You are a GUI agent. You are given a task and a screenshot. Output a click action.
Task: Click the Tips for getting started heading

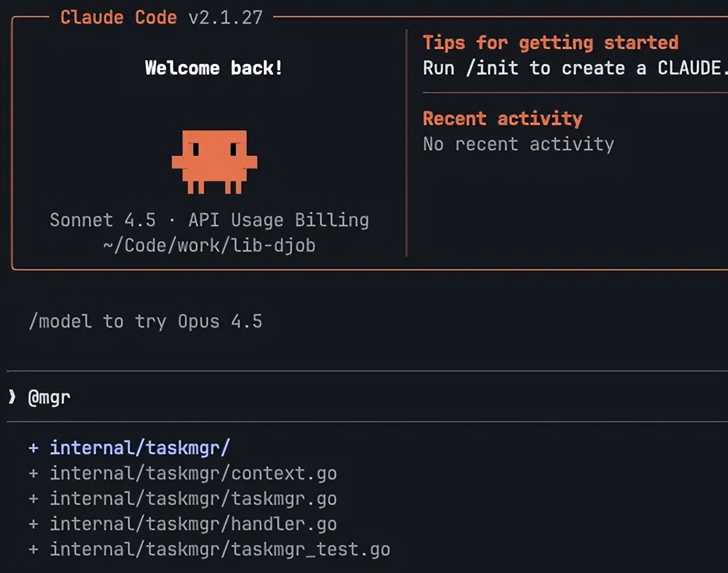550,43
